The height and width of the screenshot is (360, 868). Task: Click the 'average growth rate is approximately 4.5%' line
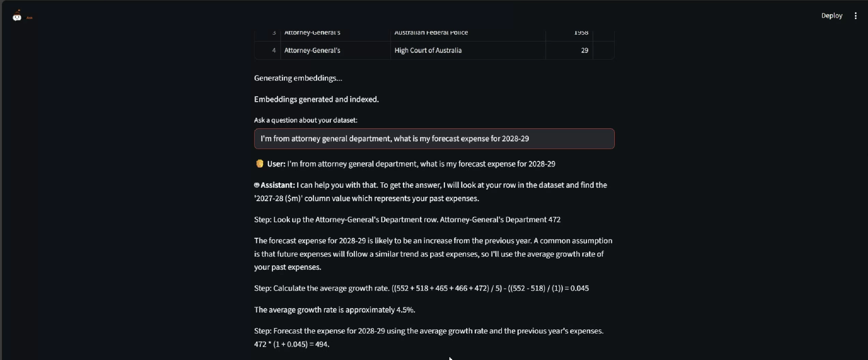[334, 310]
